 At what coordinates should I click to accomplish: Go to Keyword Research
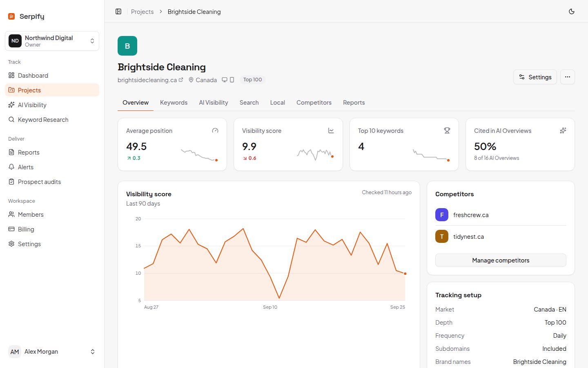pyautogui.click(x=52, y=119)
